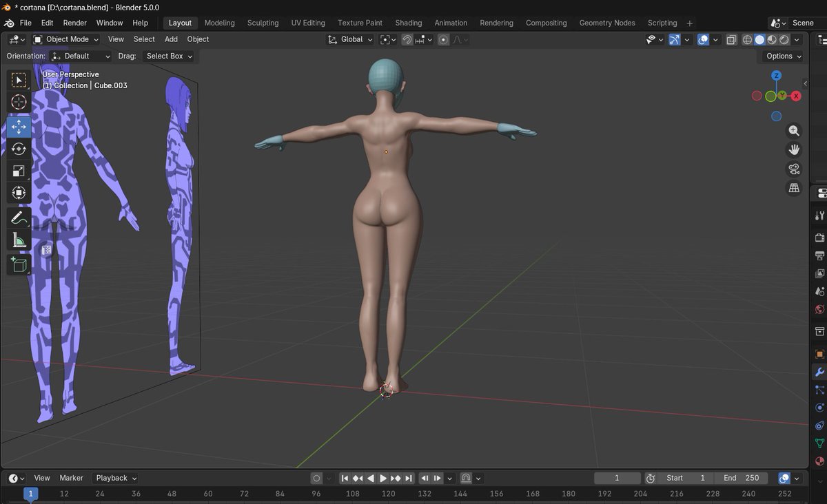
Task: Click the hand pan-view gizmo
Action: pyautogui.click(x=794, y=149)
